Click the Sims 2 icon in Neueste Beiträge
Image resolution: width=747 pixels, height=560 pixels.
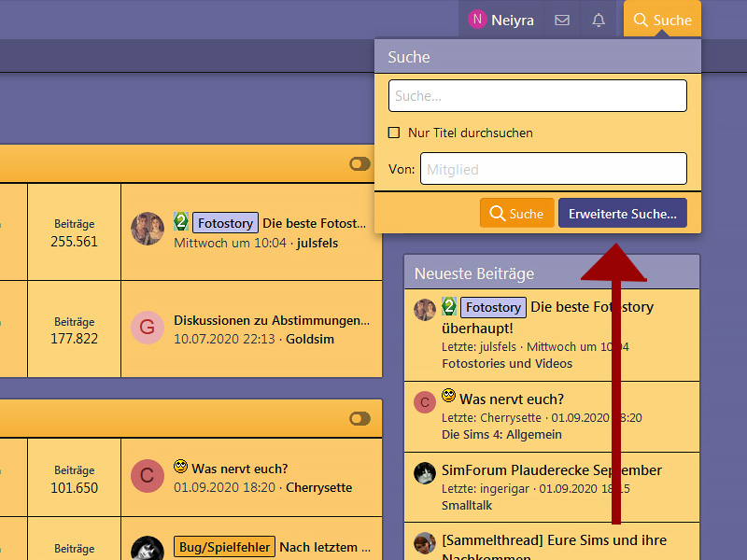pyautogui.click(x=449, y=307)
